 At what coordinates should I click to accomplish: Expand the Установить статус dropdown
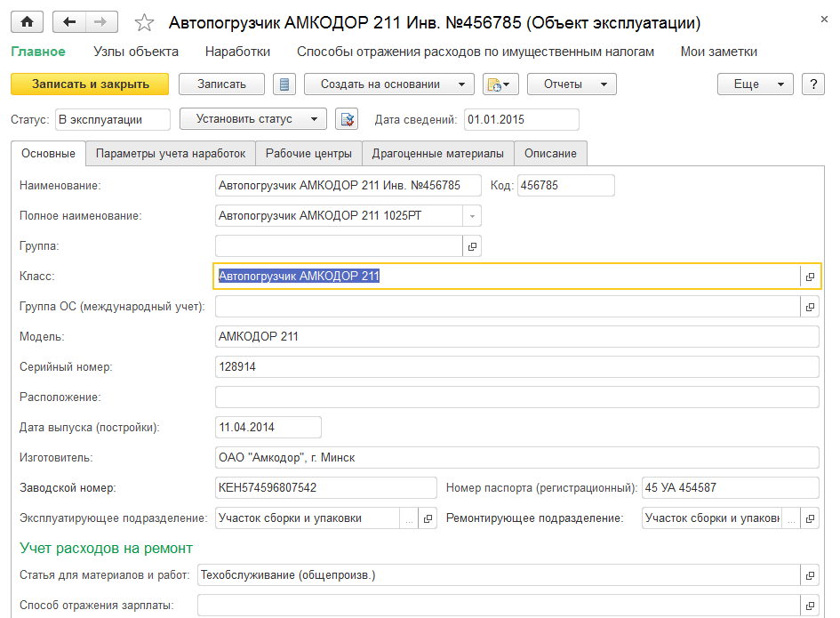[253, 119]
